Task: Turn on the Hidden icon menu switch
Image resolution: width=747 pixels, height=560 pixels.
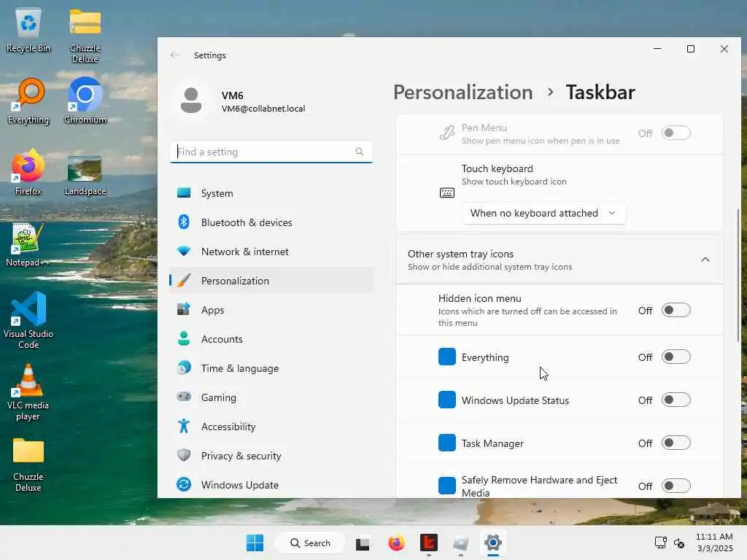Action: [x=676, y=311]
